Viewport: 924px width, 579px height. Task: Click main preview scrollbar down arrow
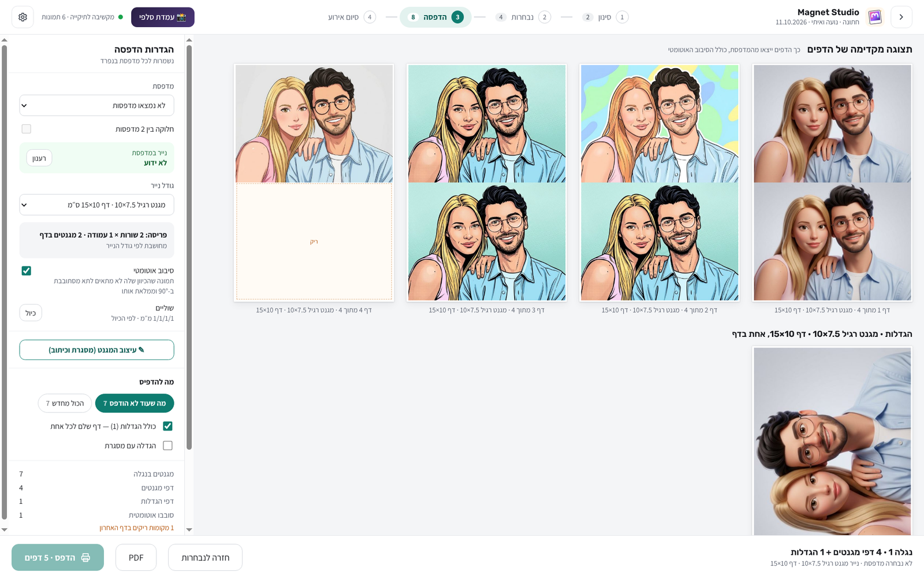pyautogui.click(x=189, y=529)
